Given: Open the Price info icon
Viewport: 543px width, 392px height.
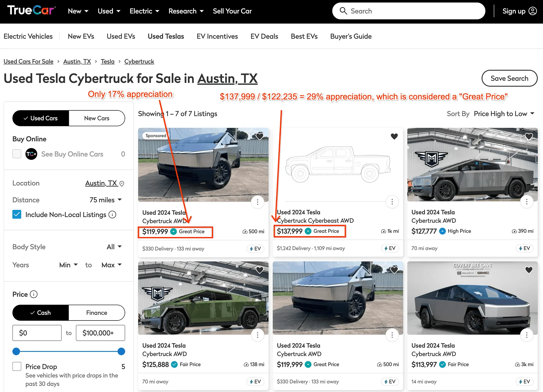Looking at the screenshot, I should 34,294.
